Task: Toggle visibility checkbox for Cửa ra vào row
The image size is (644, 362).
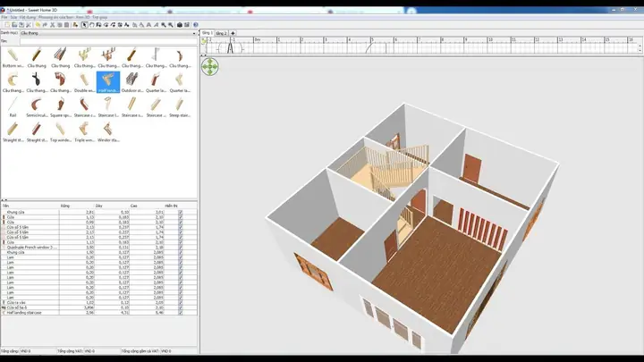Action: pyautogui.click(x=181, y=302)
